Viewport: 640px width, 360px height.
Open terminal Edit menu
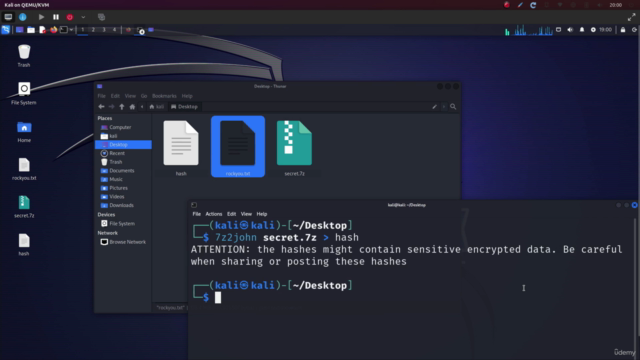(231, 214)
